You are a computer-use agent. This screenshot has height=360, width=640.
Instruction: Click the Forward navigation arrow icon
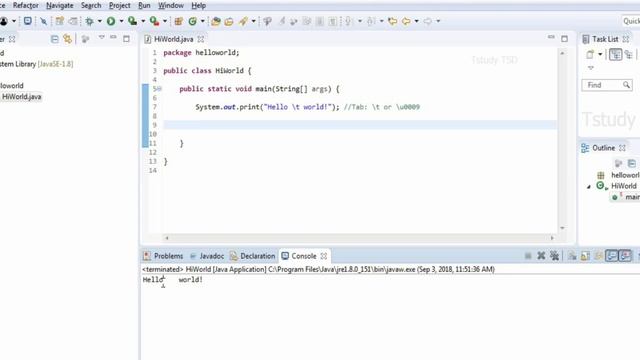427,21
